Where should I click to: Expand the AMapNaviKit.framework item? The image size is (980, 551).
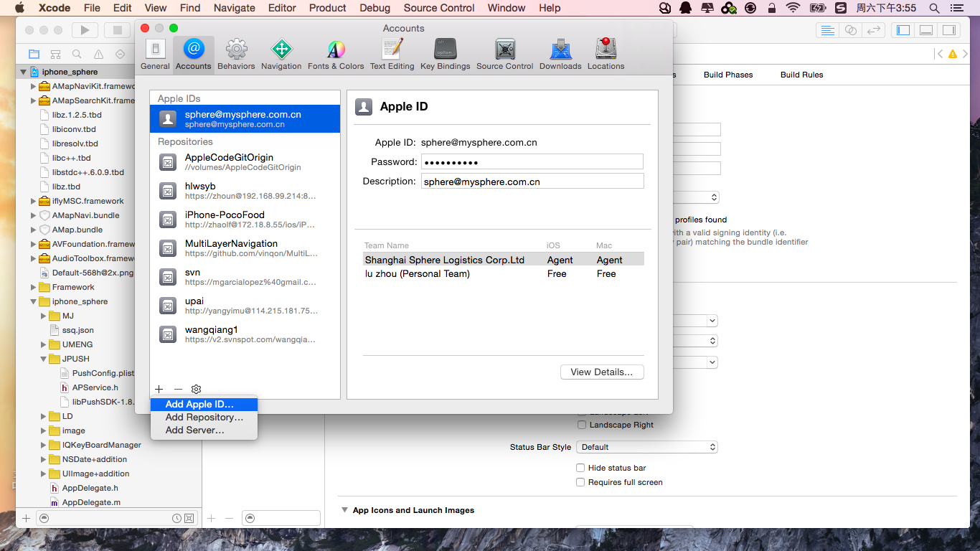33,86
